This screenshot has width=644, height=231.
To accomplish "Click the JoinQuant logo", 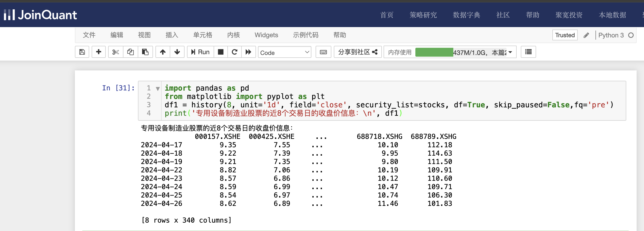I will pyautogui.click(x=40, y=15).
